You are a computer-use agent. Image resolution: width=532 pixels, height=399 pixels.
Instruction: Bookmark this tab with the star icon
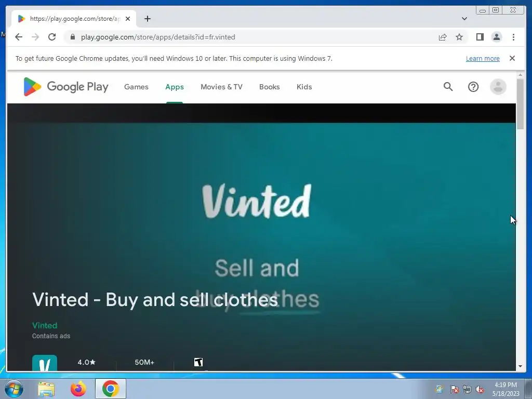(x=459, y=37)
